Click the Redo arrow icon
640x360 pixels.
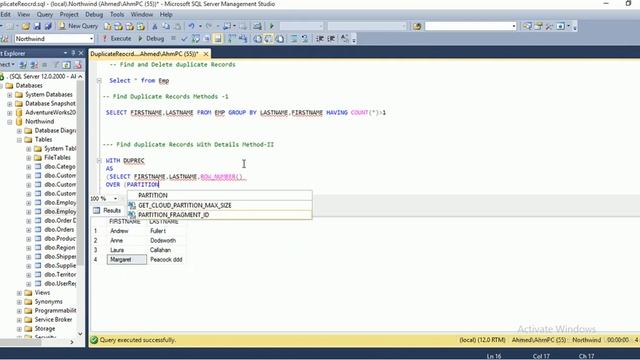tap(209, 26)
